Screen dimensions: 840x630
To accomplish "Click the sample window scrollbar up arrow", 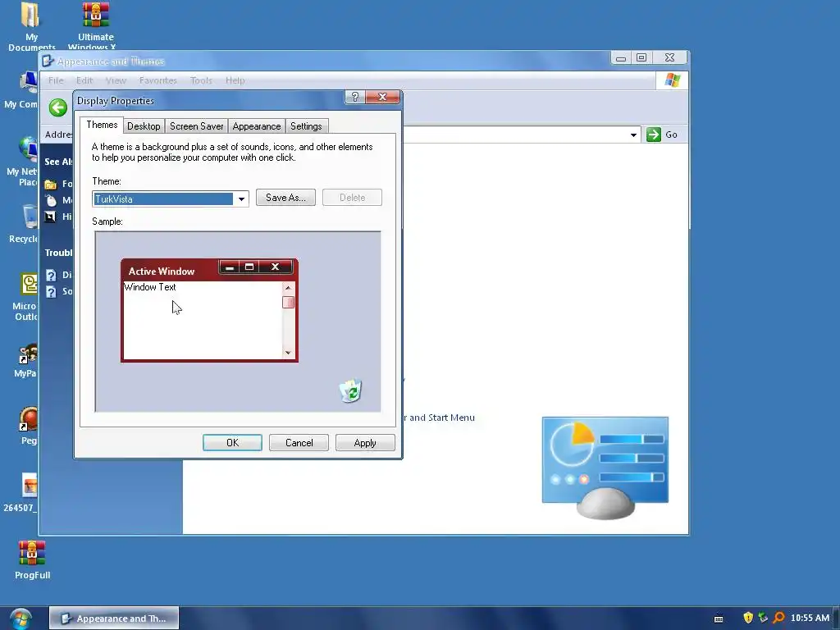I will (288, 288).
